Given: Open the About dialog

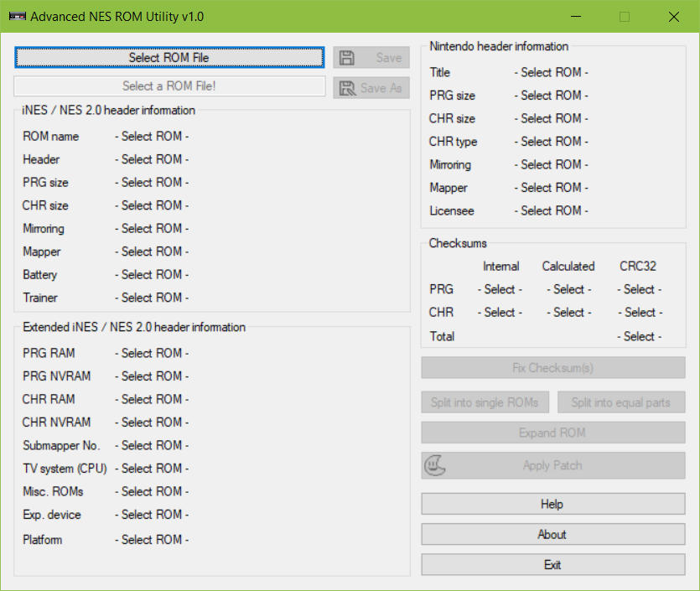Looking at the screenshot, I should (552, 534).
